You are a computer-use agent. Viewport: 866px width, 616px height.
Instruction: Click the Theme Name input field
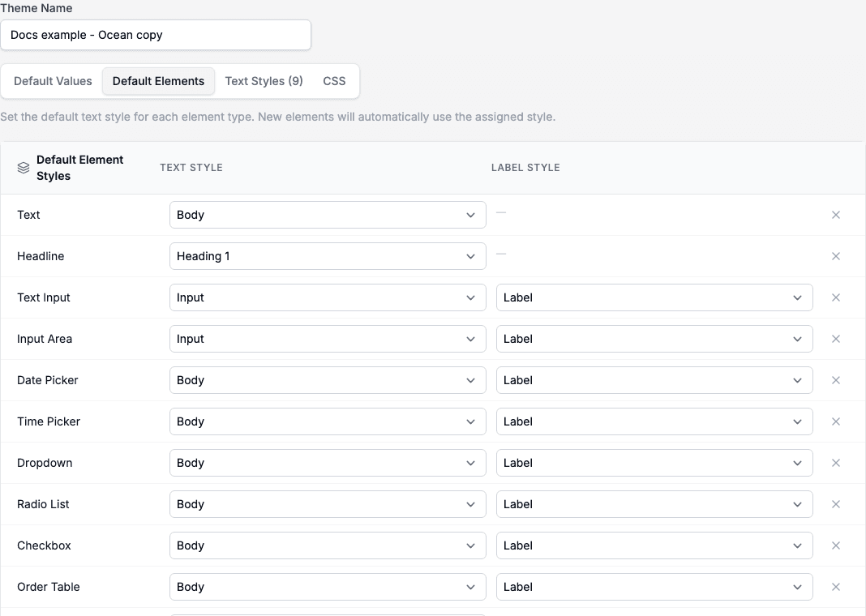pyautogui.click(x=156, y=35)
